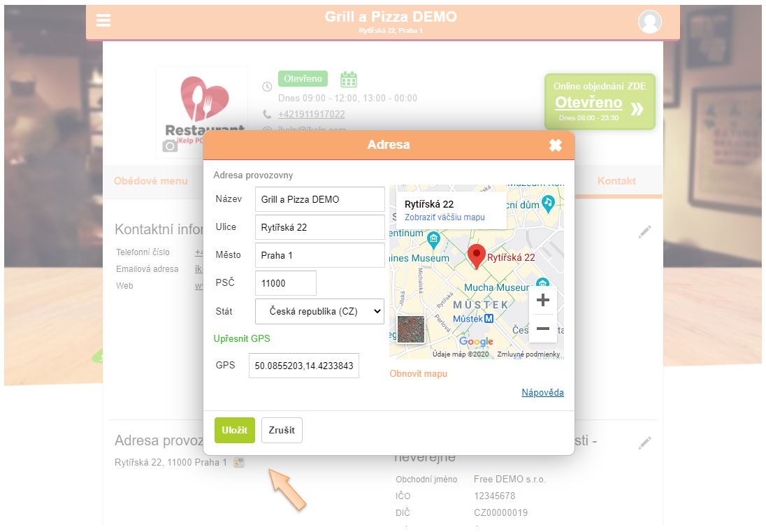
Task: Open the Nápověda help link
Action: pos(542,392)
